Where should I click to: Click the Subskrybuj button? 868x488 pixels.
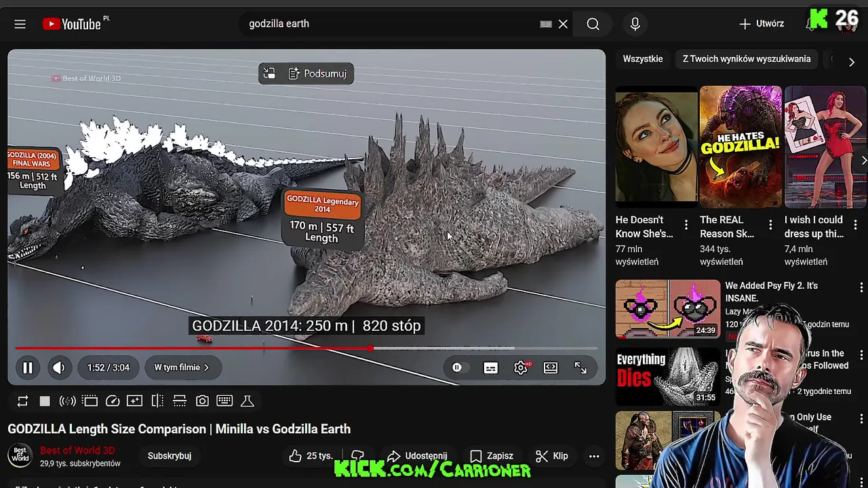tap(170, 456)
